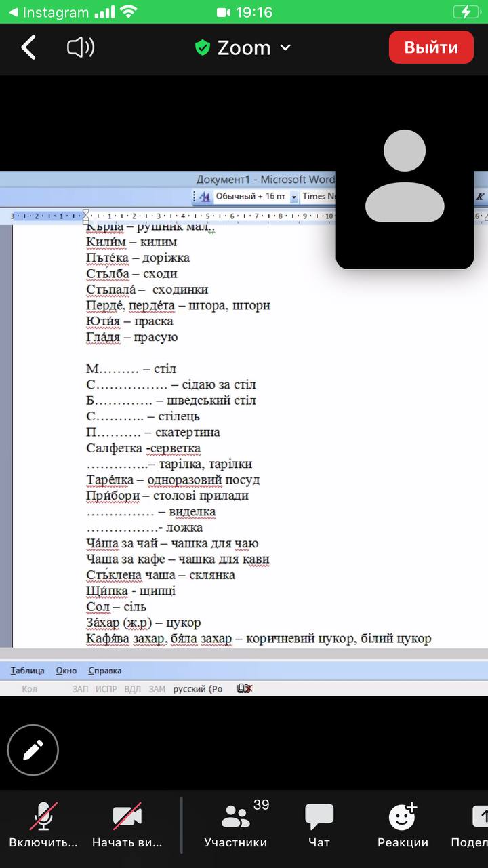Unmute the microphone
The height and width of the screenshot is (868, 488).
[x=43, y=823]
